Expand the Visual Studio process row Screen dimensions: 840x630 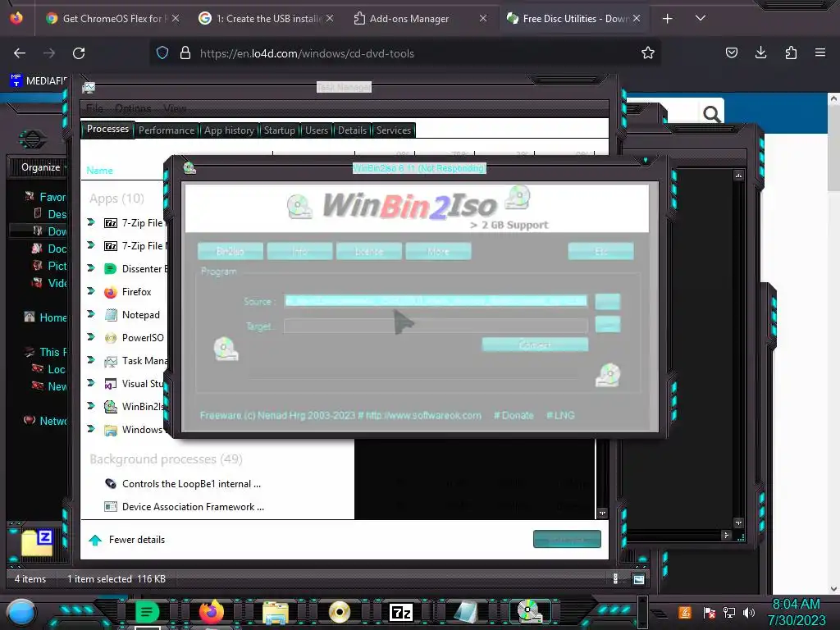click(91, 384)
